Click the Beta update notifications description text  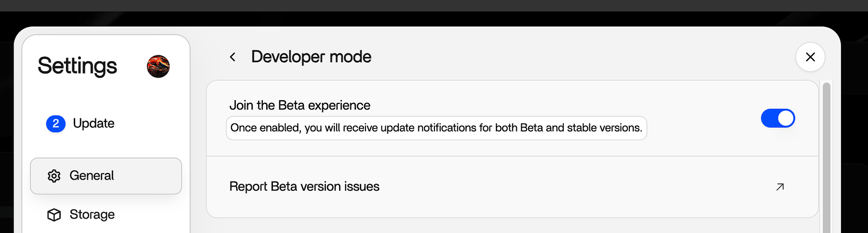436,128
